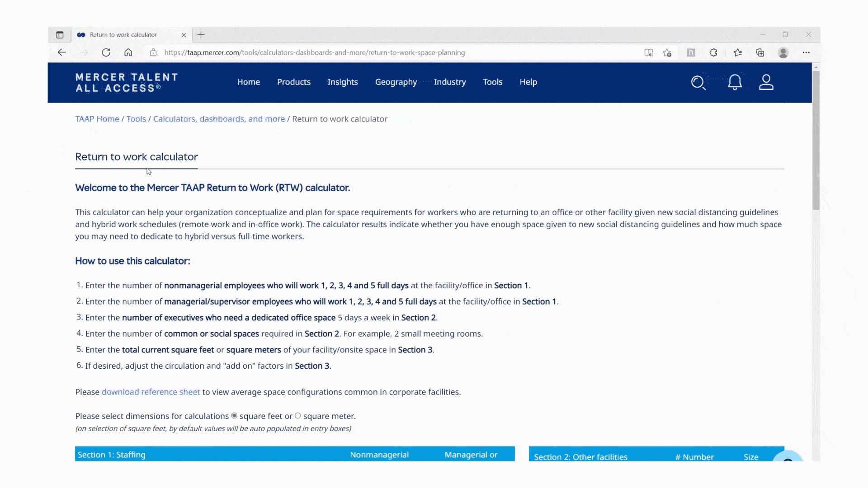Click the browser Extensions puzzle piece icon
This screenshot has height=488, width=868.
(x=713, y=52)
